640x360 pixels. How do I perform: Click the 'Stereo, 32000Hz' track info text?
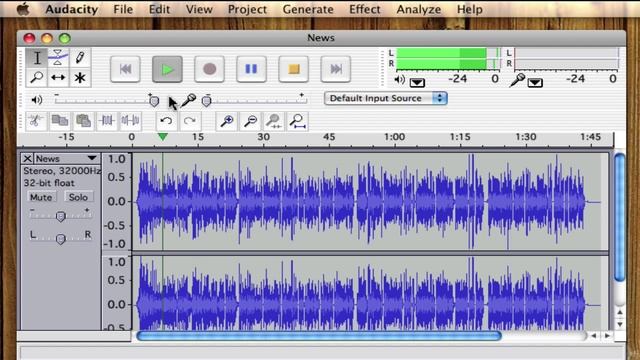(62, 171)
